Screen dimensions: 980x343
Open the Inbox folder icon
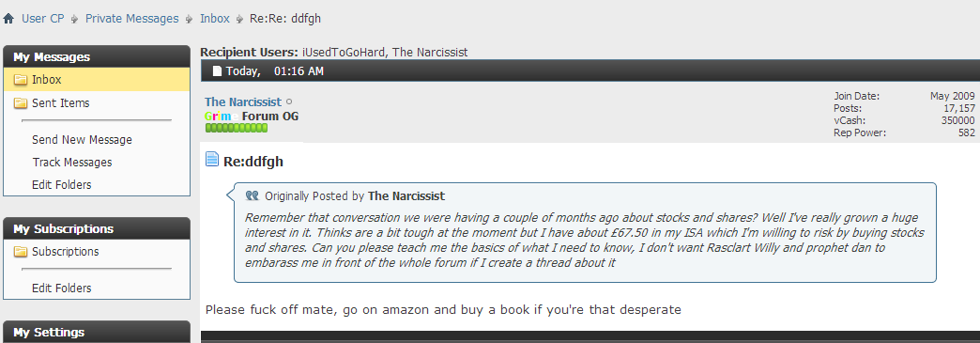pos(22,80)
